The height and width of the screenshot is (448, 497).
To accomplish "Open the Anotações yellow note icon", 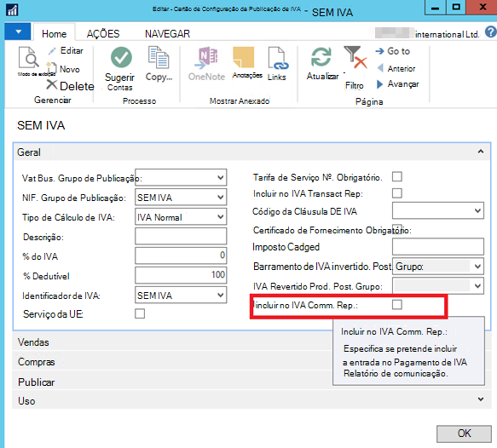I will [244, 57].
